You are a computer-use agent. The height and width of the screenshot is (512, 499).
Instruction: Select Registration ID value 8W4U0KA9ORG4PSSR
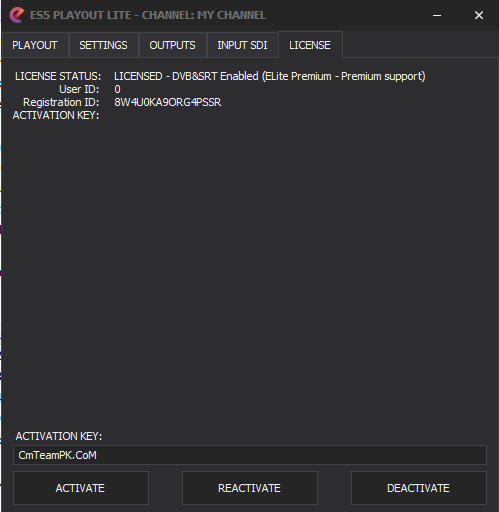tap(168, 102)
